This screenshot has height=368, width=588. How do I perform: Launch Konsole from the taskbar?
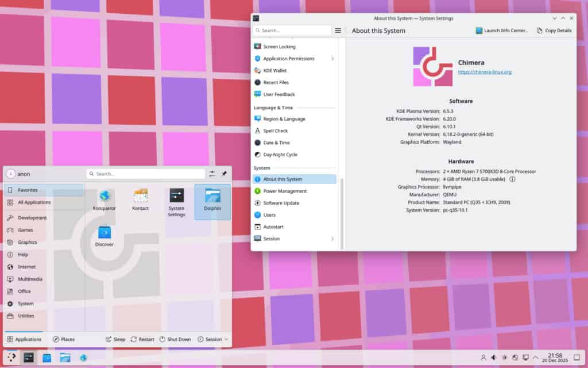[28, 358]
